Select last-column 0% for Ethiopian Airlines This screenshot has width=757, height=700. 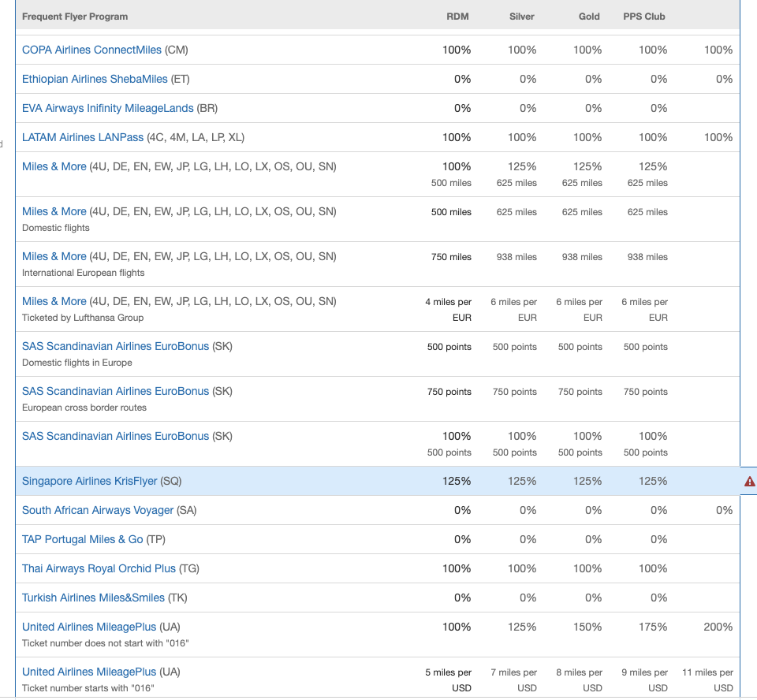pos(724,79)
